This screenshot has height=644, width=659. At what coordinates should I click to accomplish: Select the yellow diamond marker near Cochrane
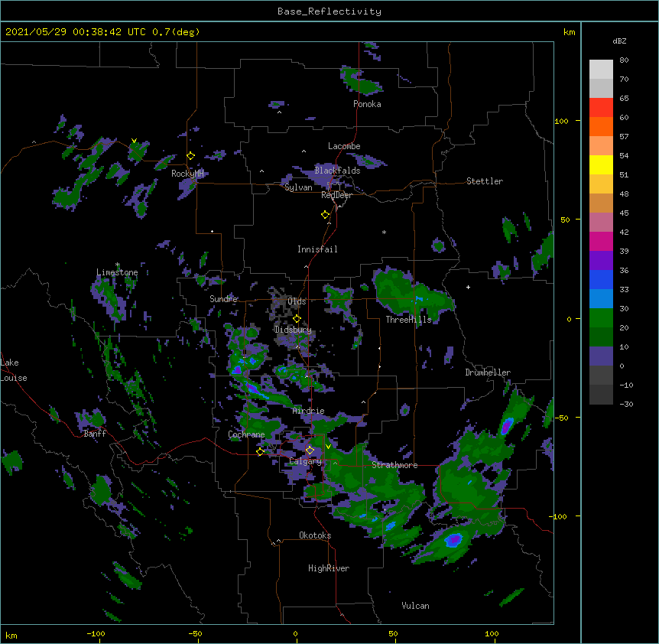click(260, 451)
